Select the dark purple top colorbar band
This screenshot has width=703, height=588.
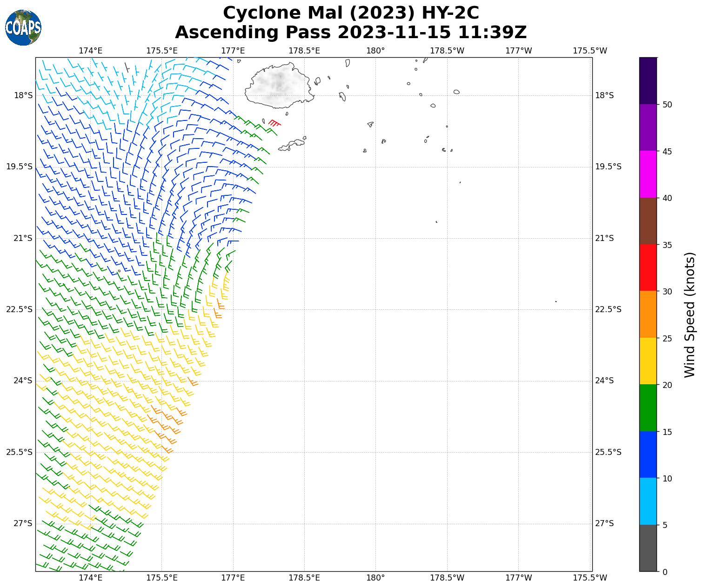click(648, 80)
